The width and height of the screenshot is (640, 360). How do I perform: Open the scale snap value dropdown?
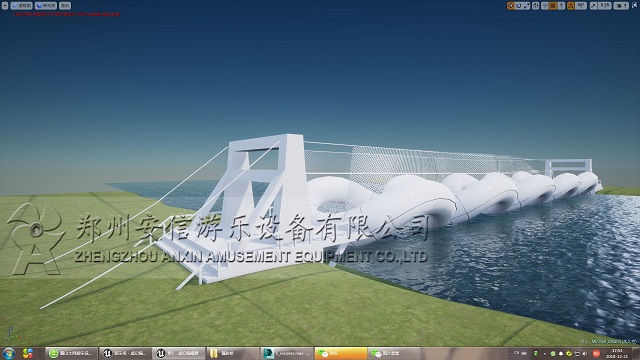(604, 6)
